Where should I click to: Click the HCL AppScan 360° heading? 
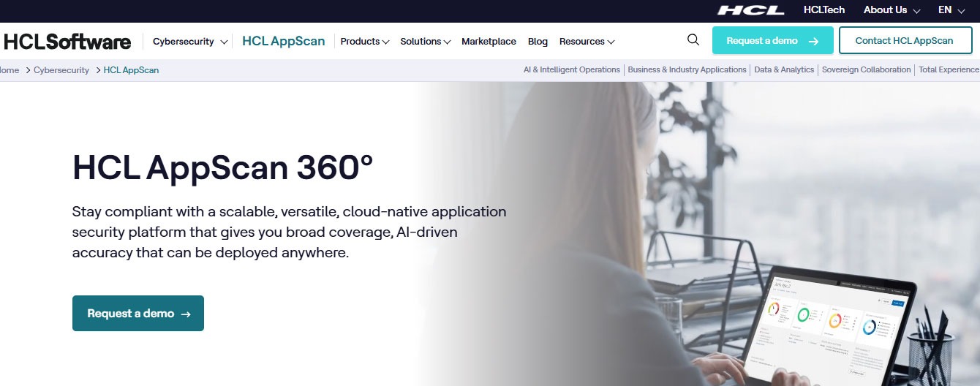coord(222,167)
